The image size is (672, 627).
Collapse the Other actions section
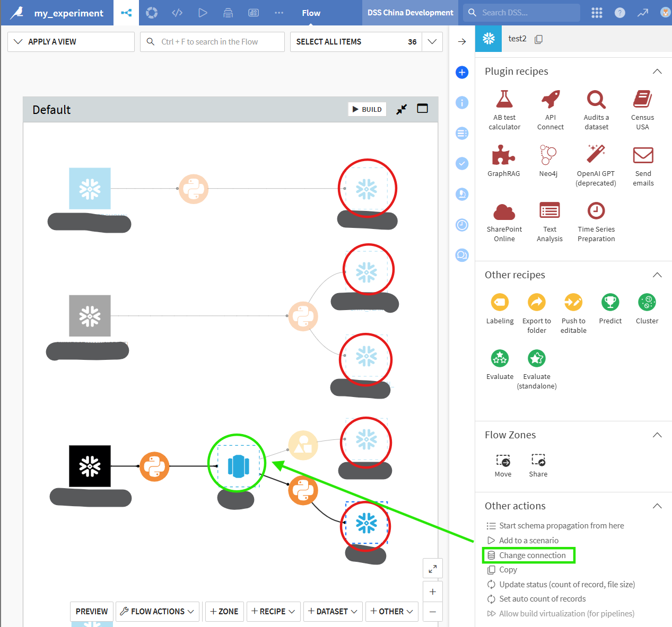pos(657,506)
